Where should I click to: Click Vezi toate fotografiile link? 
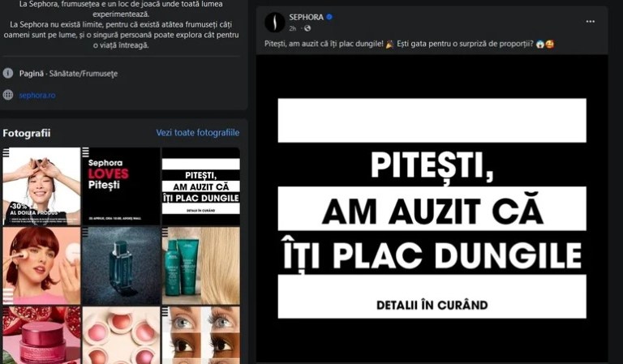pyautogui.click(x=197, y=133)
